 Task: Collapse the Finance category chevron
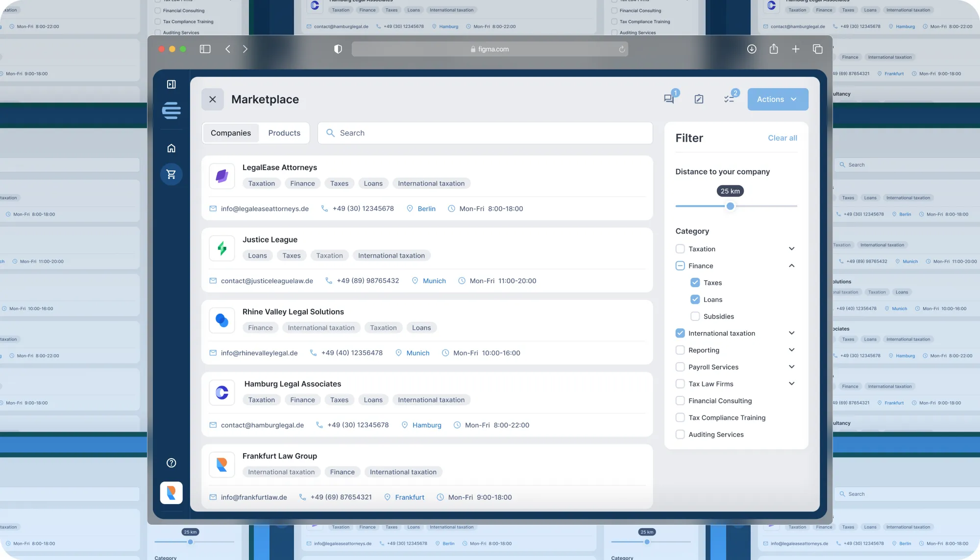[791, 266]
